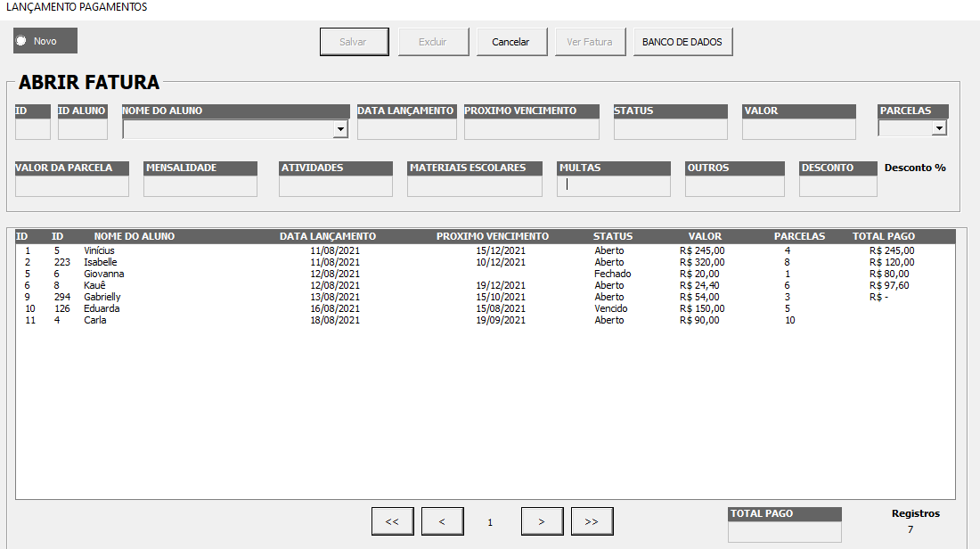Click the DATA LANÇAMENTO list column header
Viewport: 980px width, 549px height.
coord(328,236)
